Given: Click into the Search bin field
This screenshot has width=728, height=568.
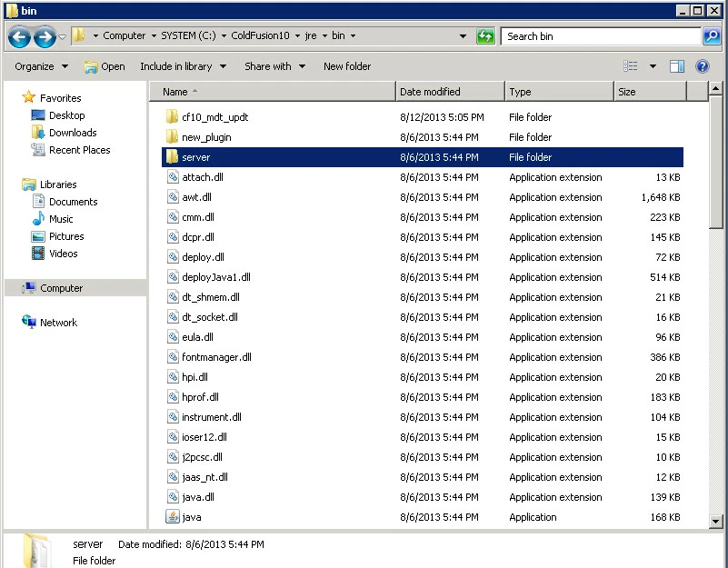Looking at the screenshot, I should (601, 36).
